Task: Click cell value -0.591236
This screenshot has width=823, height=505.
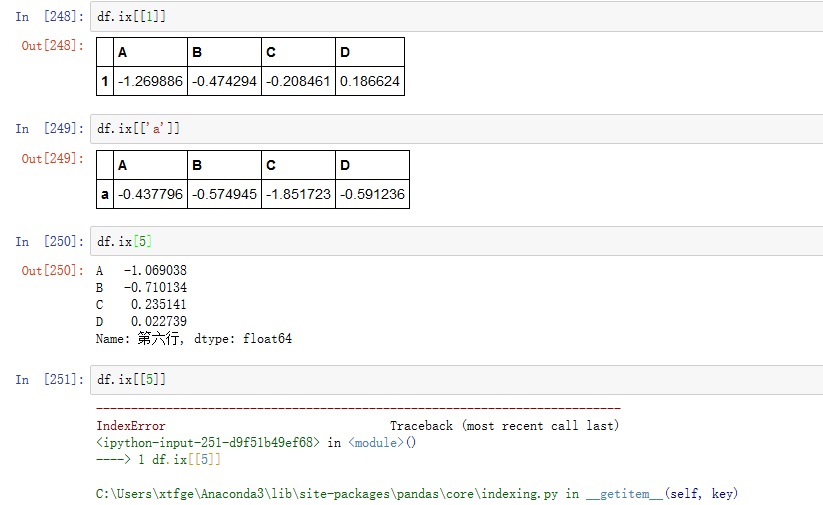Action: tap(372, 194)
